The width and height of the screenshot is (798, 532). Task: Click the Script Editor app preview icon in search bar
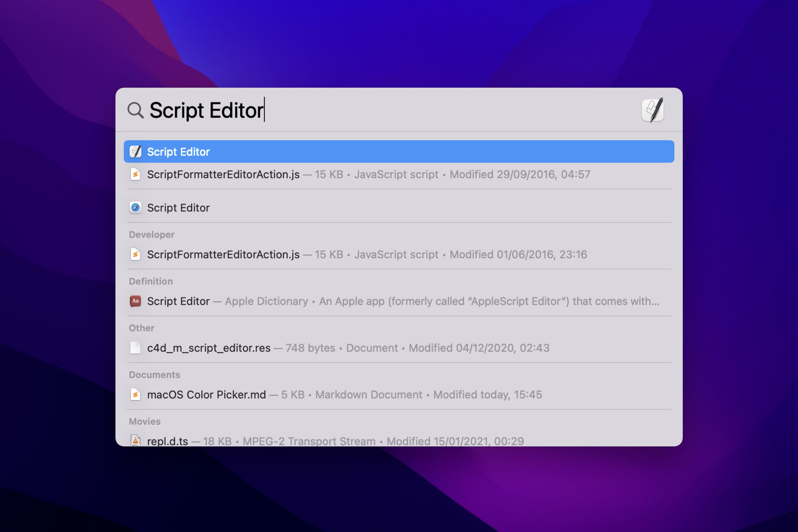pyautogui.click(x=653, y=110)
